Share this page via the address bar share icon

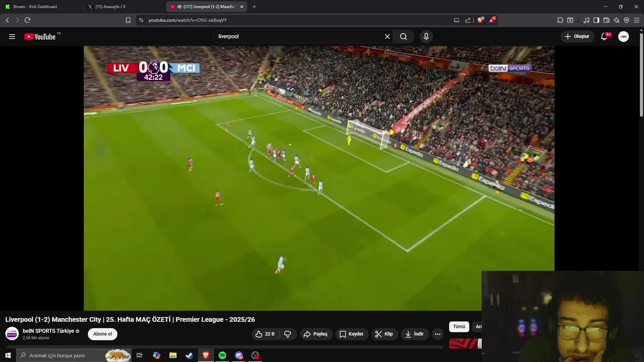(x=468, y=20)
